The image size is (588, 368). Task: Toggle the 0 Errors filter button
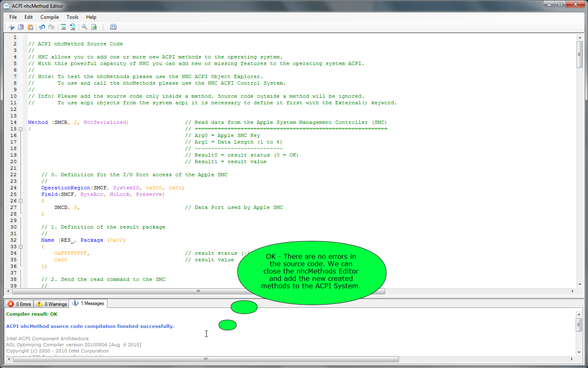[20, 304]
